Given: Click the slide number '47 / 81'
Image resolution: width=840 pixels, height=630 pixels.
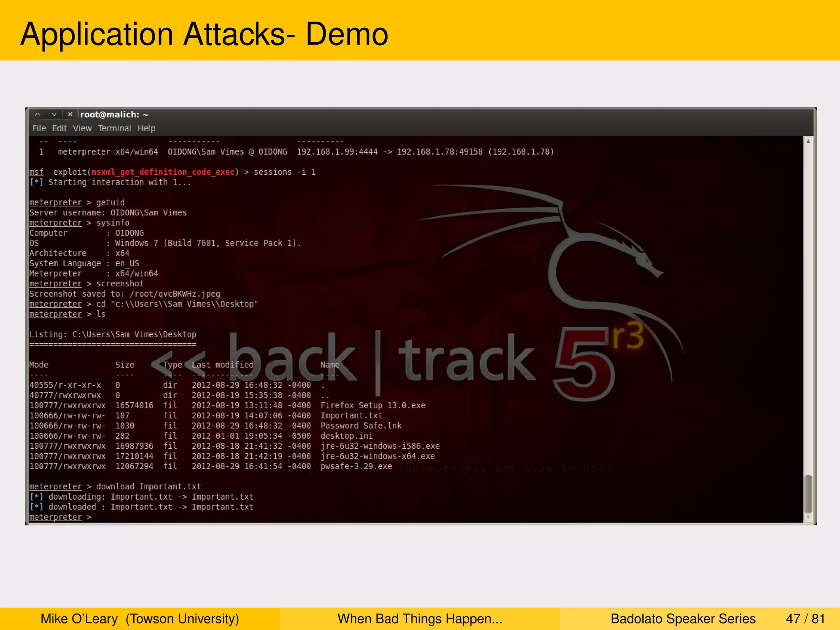Looking at the screenshot, I should tap(806, 619).
